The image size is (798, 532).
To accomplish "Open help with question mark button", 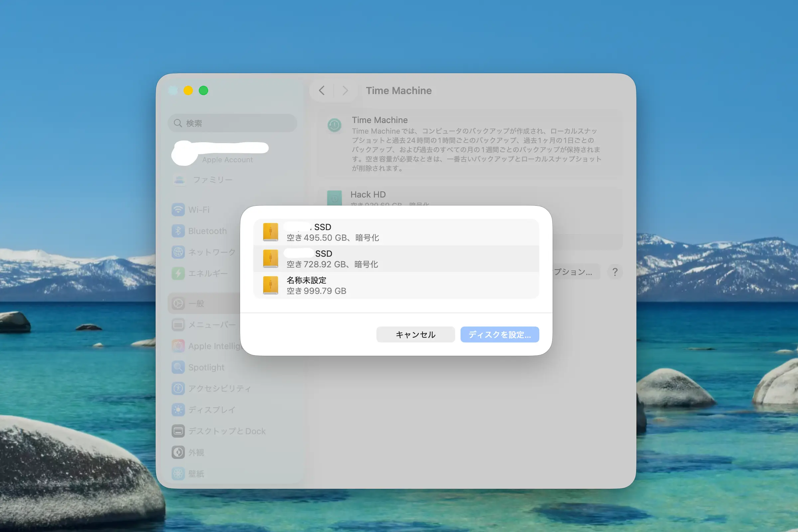I will 614,272.
